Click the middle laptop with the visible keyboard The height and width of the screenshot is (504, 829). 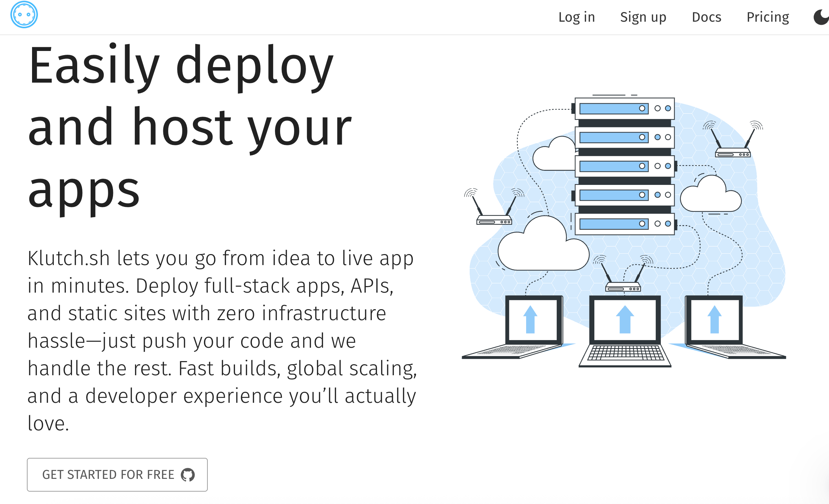tap(625, 330)
